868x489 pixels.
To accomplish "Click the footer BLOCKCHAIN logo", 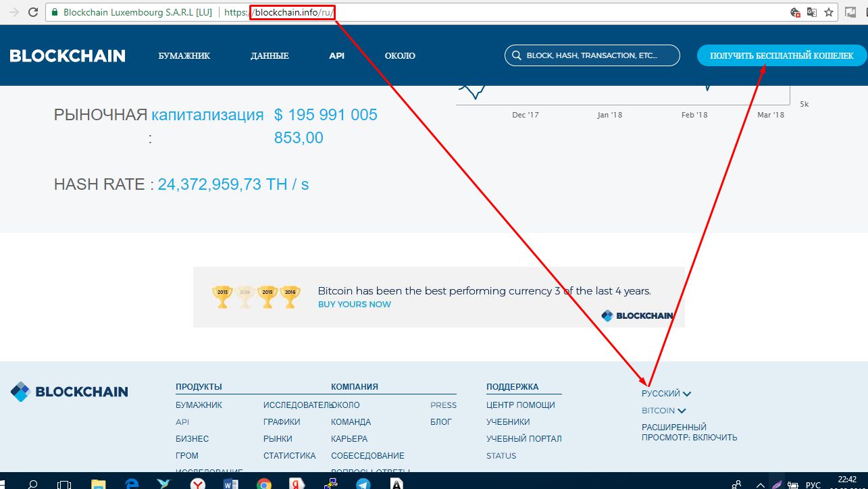I will pos(69,392).
